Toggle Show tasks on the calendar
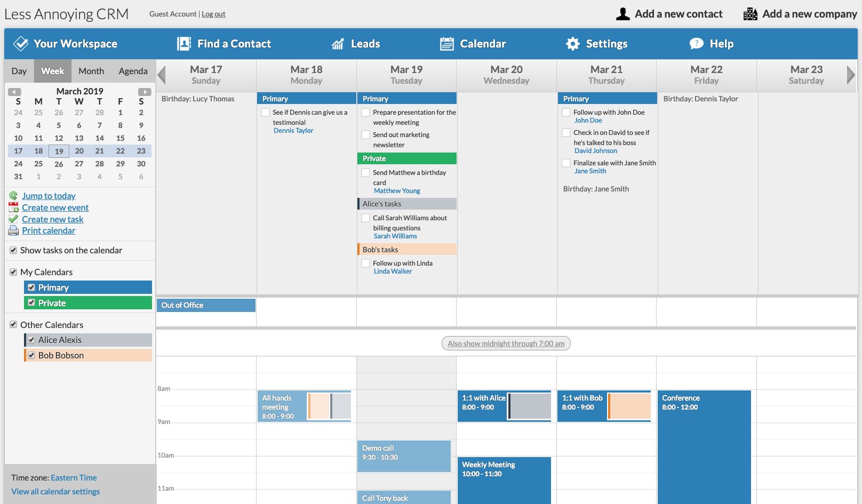The height and width of the screenshot is (504, 862). coord(13,250)
